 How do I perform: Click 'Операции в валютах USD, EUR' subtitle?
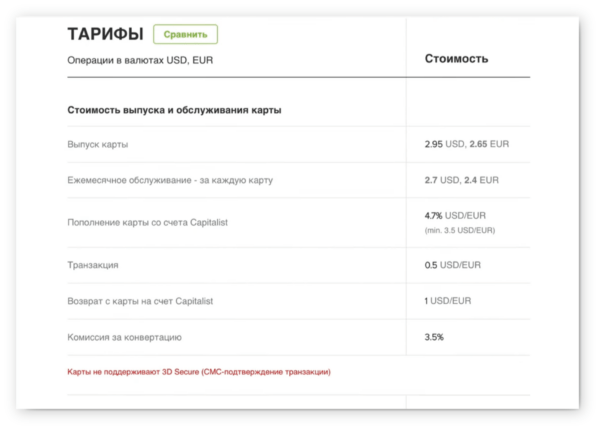point(140,60)
